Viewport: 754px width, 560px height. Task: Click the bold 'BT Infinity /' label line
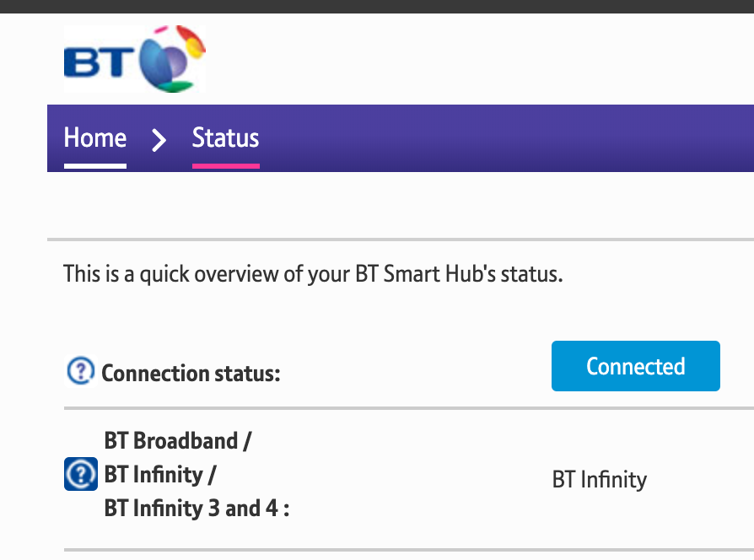click(x=160, y=475)
